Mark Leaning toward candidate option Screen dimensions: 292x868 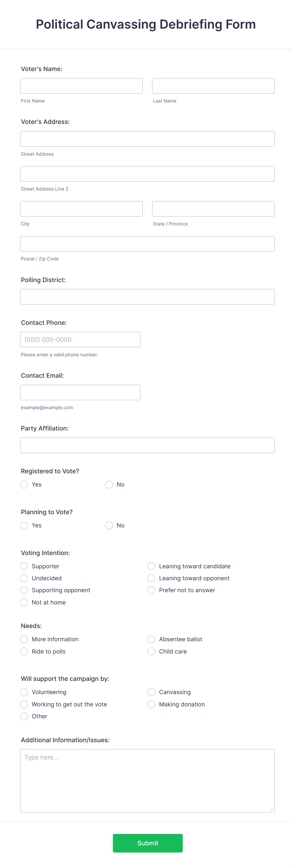pyautogui.click(x=151, y=566)
